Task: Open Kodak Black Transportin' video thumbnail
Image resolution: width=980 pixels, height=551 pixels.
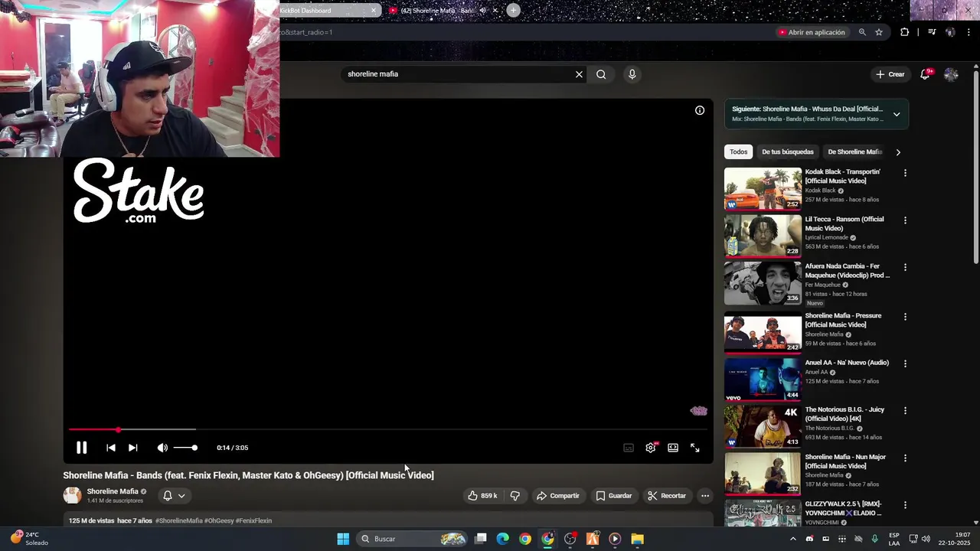Action: coord(763,188)
